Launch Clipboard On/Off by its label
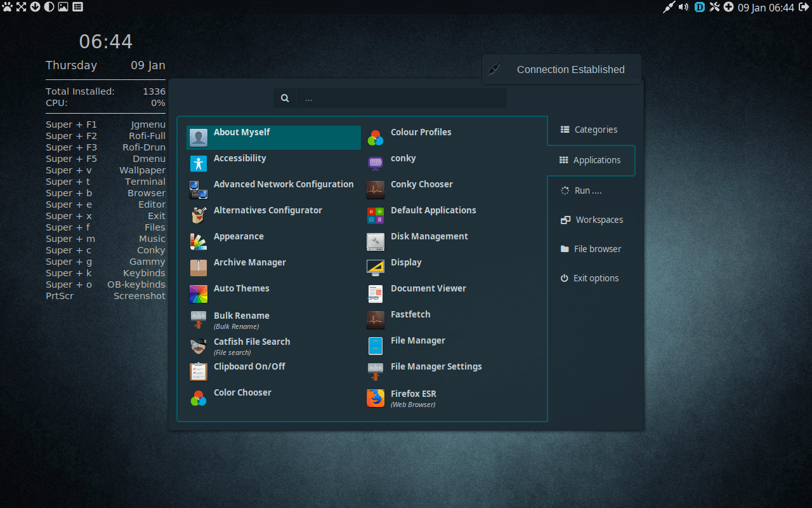 [x=249, y=366]
